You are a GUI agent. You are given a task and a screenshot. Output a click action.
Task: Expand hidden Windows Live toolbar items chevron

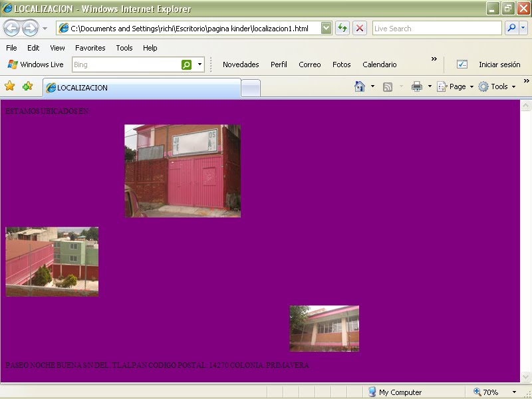pos(434,59)
